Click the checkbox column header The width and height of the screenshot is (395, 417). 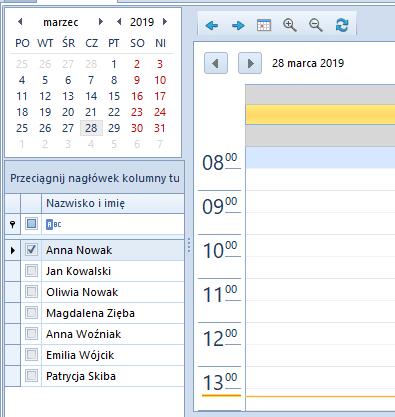pyautogui.click(x=31, y=203)
